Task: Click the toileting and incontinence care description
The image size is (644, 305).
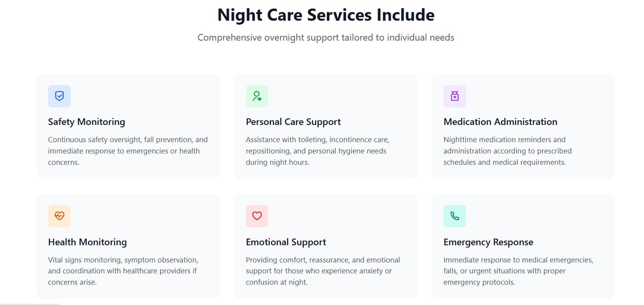Action: click(317, 151)
